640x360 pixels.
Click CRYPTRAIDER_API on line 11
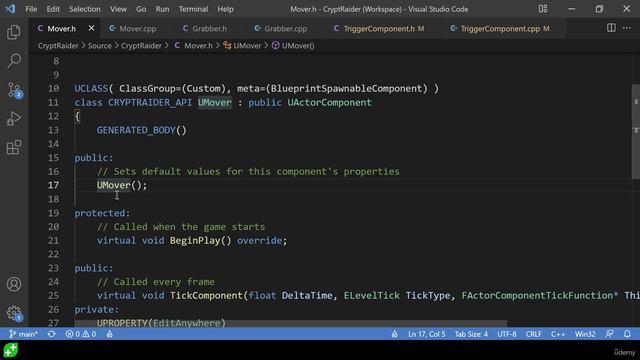click(150, 102)
